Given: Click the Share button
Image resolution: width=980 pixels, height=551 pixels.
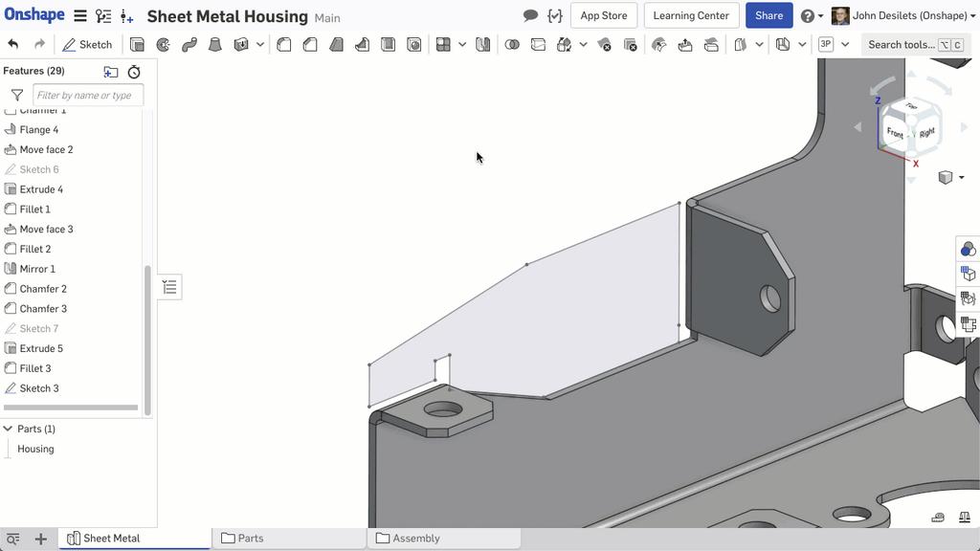Looking at the screenshot, I should (x=768, y=15).
